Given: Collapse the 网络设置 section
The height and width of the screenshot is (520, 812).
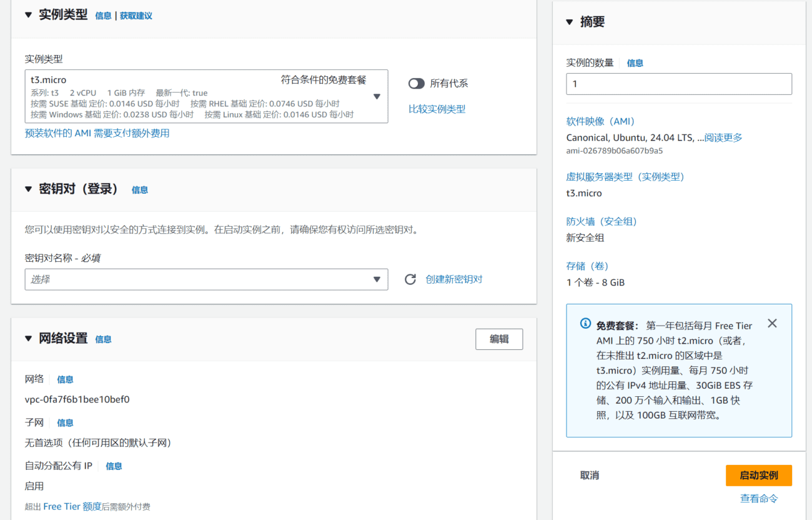Looking at the screenshot, I should coord(28,339).
